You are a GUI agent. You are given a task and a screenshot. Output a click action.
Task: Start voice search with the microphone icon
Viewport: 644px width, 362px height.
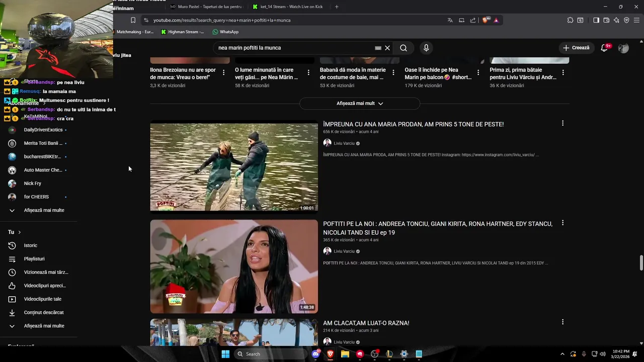tap(426, 48)
